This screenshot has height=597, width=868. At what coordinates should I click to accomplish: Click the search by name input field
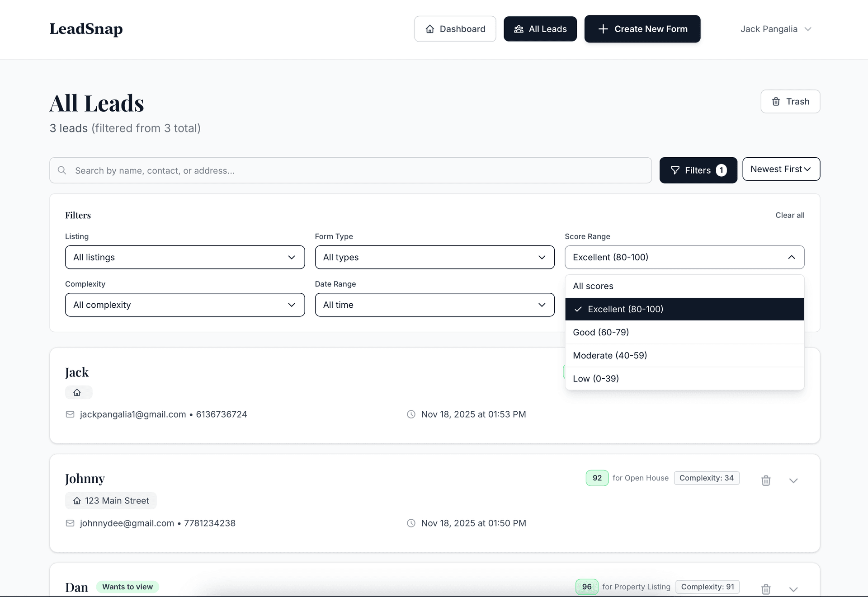pos(316,170)
